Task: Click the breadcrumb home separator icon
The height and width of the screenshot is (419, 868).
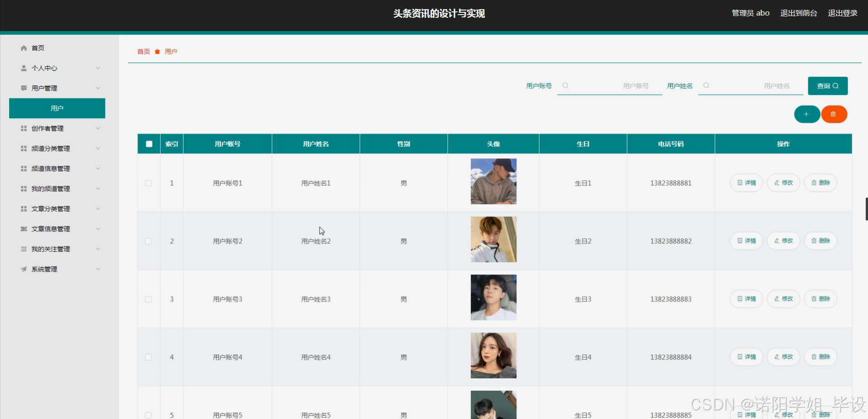Action: [157, 52]
